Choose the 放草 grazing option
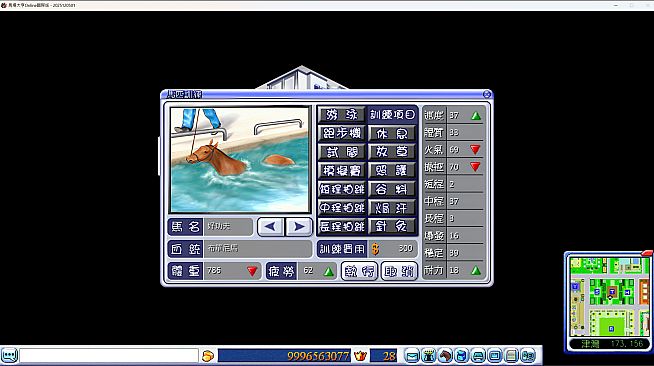Viewport: 654px width, 366px height. pyautogui.click(x=392, y=152)
